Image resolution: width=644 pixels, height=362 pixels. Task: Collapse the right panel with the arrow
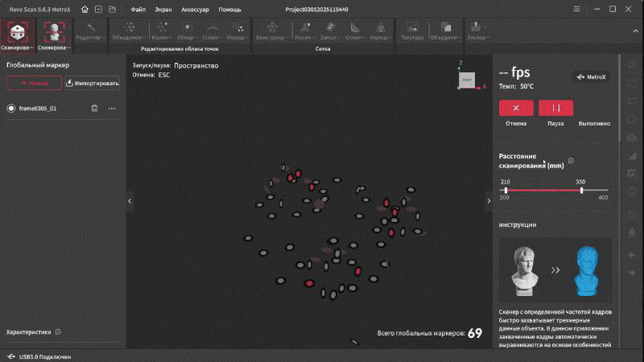[486, 201]
